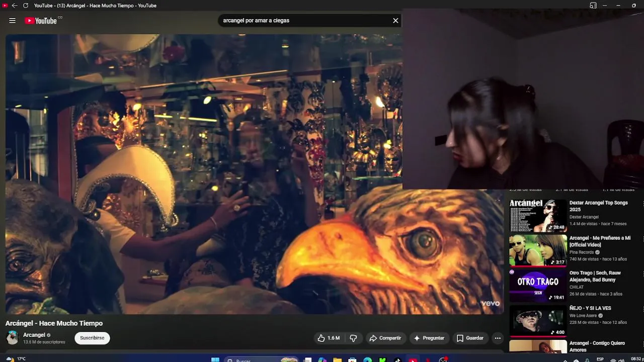
Task: Open more actions three-dot menu
Action: click(498, 338)
